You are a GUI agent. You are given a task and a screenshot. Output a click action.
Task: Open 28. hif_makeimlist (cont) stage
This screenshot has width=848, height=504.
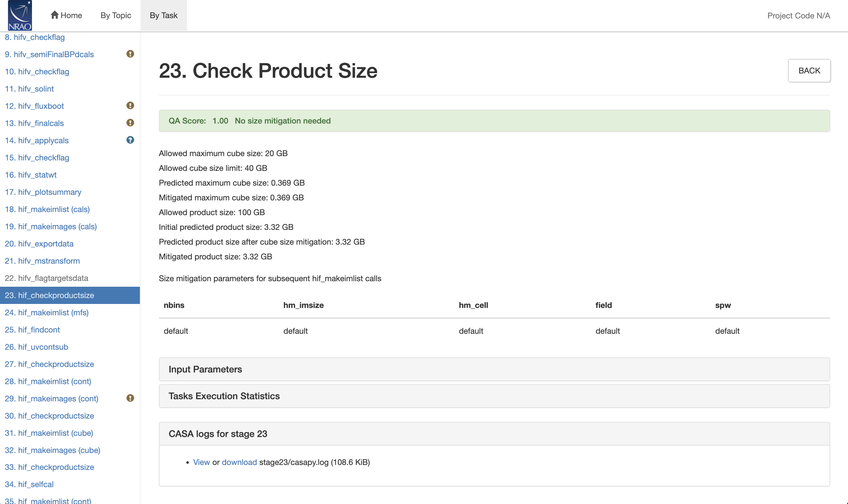point(48,381)
